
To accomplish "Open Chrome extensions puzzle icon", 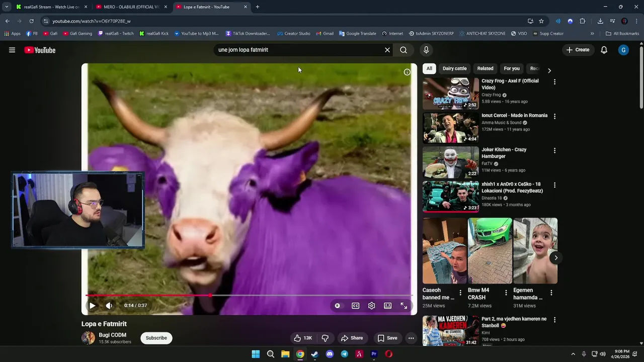I will 583,21.
